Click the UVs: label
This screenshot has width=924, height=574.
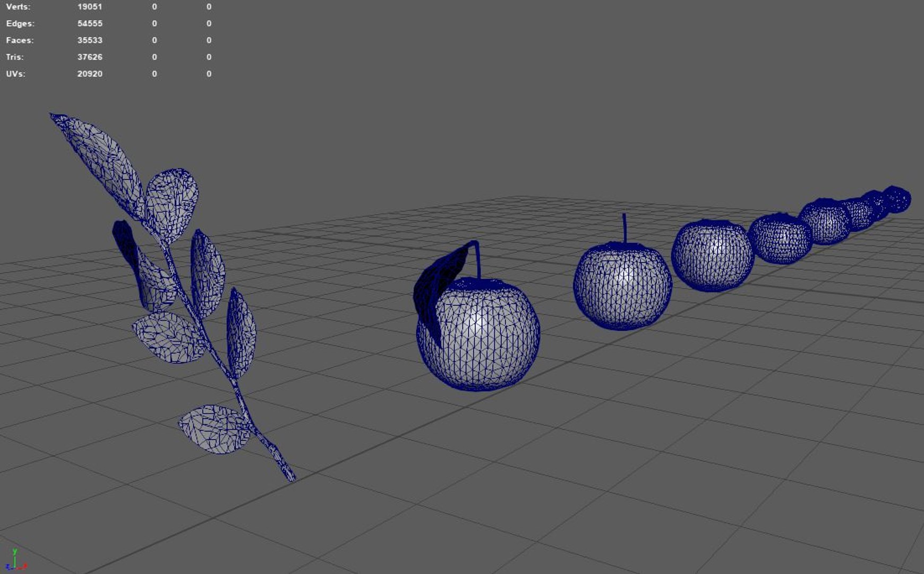16,74
